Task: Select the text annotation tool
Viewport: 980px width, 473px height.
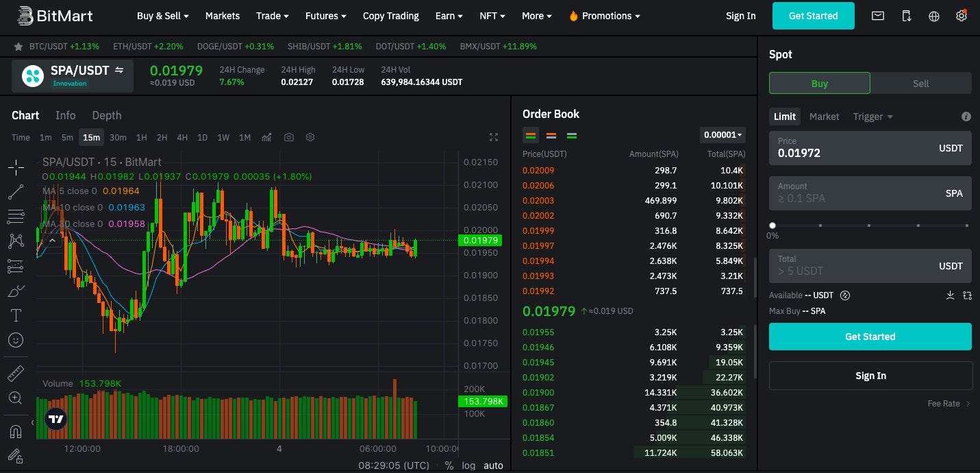Action: point(16,315)
